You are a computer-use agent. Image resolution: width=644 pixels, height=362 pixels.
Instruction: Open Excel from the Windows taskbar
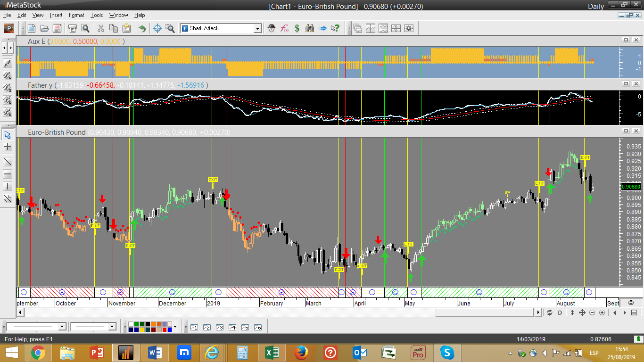point(272,353)
